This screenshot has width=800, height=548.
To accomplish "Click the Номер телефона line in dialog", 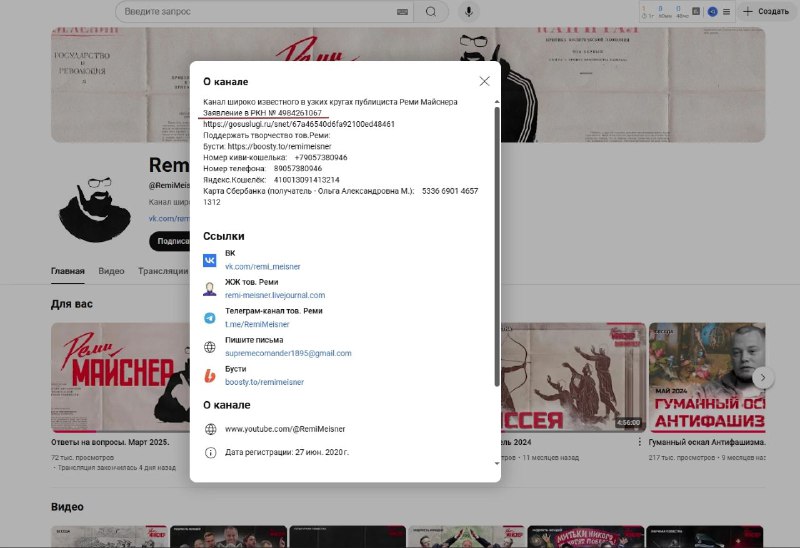I will click(263, 168).
